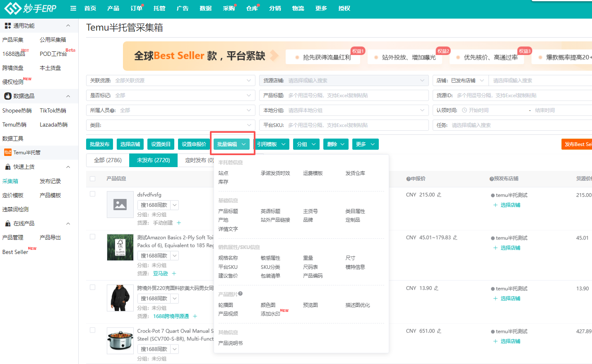
Task: Click the plus icon beside 手动创建 source
Action: (x=179, y=223)
